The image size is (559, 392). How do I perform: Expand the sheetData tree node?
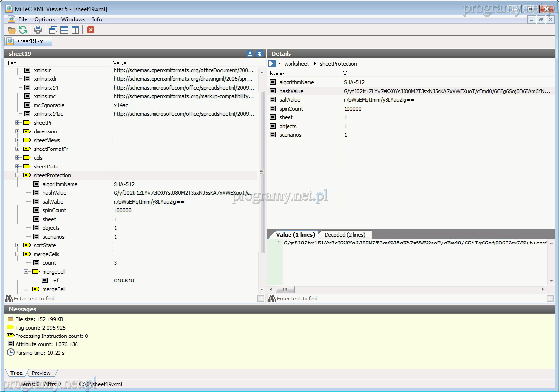[x=18, y=167]
